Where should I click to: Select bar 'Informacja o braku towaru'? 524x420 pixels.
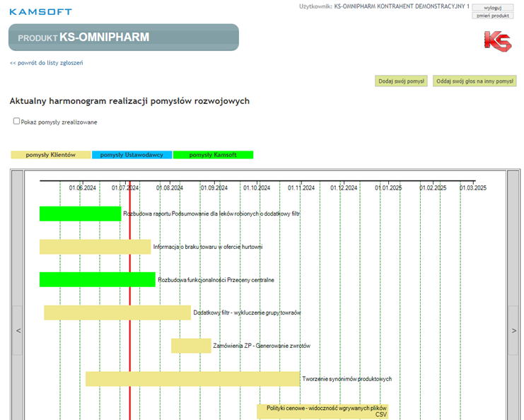[x=95, y=247]
